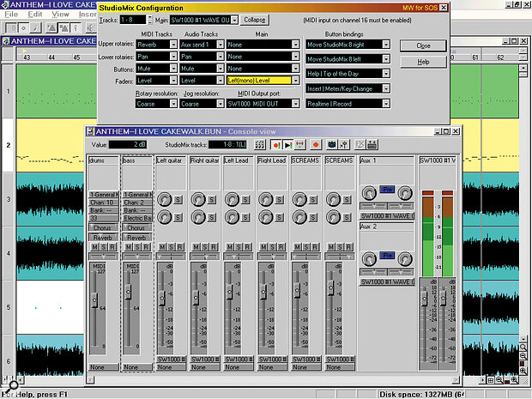Open the MIDI Tracks Lower rotaries Pan dropdown
Viewport: 532px width, 399px height.
click(x=173, y=57)
